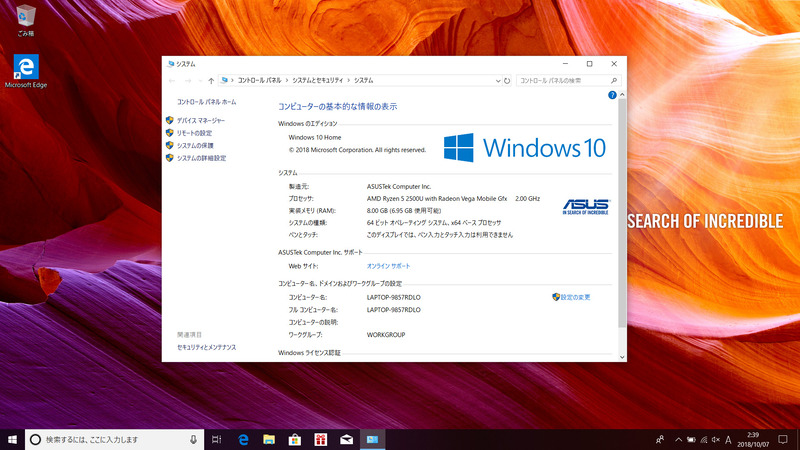The image size is (800, 450).
Task: Click the help question mark icon
Action: (x=612, y=95)
